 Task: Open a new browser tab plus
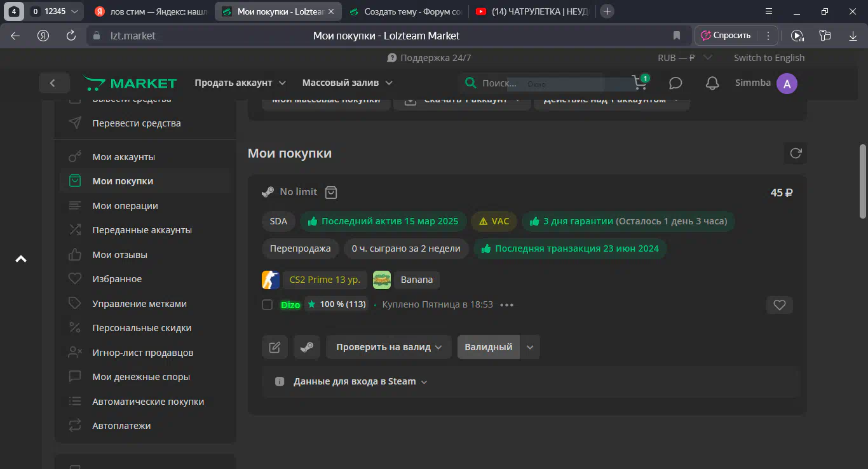tap(607, 11)
